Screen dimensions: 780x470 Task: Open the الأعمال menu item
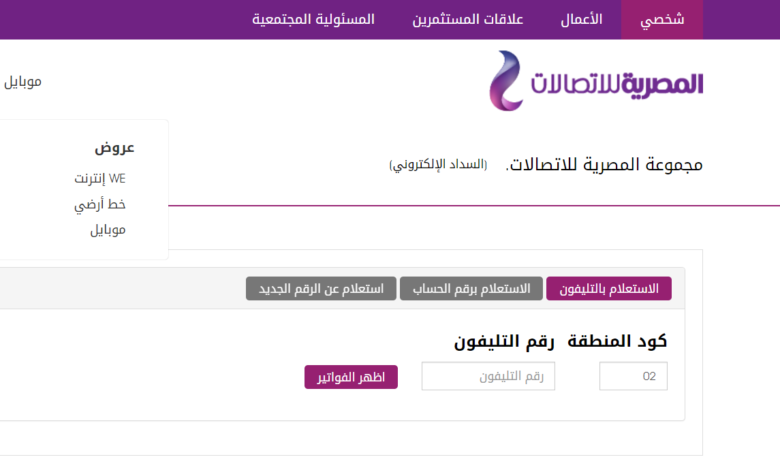[x=581, y=19]
